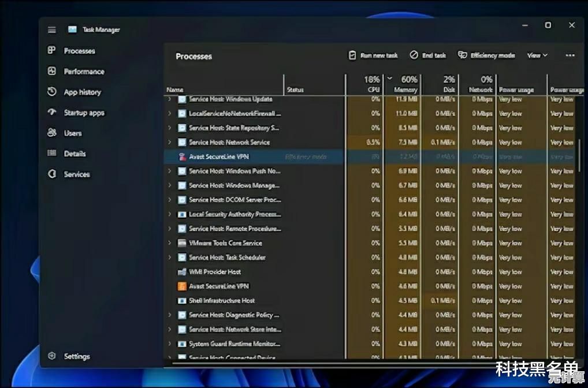
Task: Toggle Efficiency mode for selected process
Action: 486,55
